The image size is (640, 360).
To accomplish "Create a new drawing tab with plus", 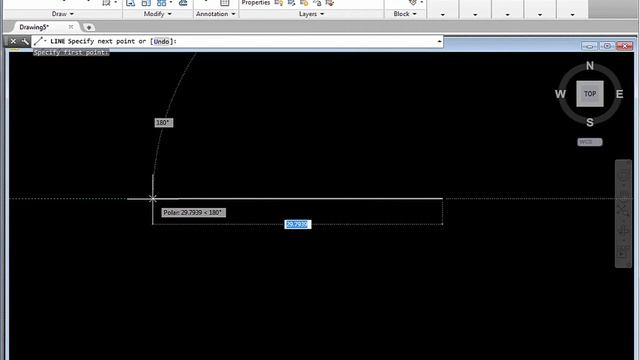I will (x=89, y=27).
